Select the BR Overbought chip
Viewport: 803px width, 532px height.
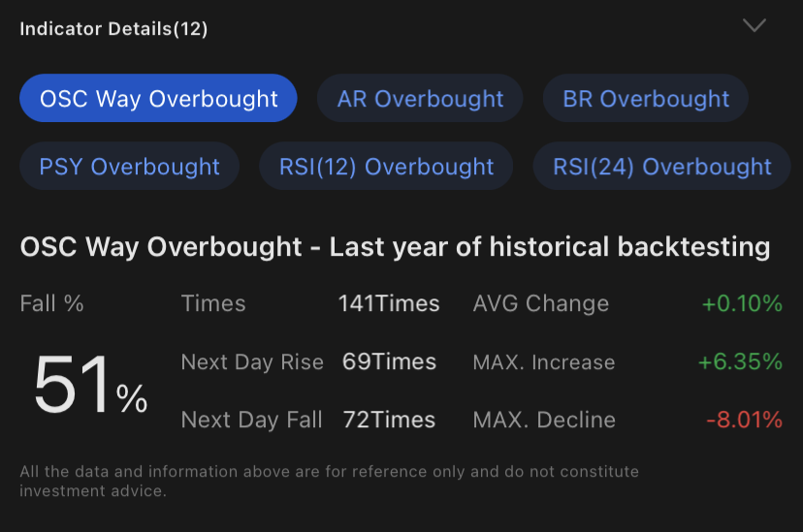click(x=646, y=99)
